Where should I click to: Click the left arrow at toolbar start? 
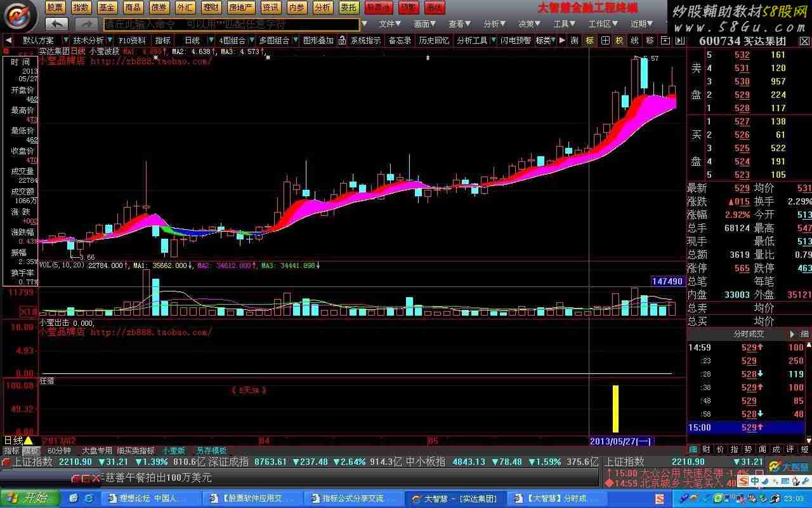pos(8,40)
